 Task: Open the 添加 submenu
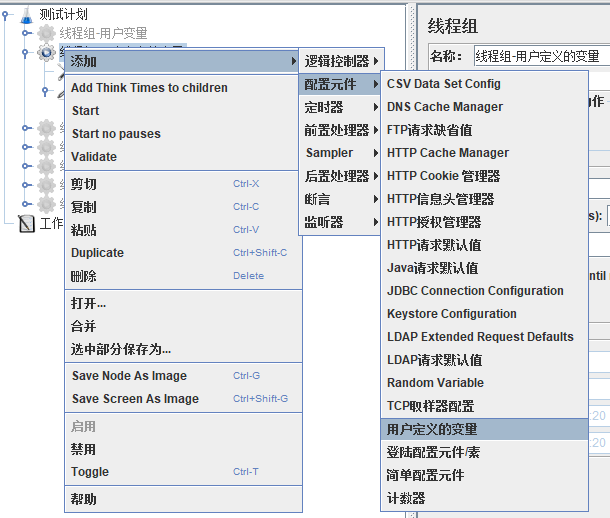click(x=181, y=61)
